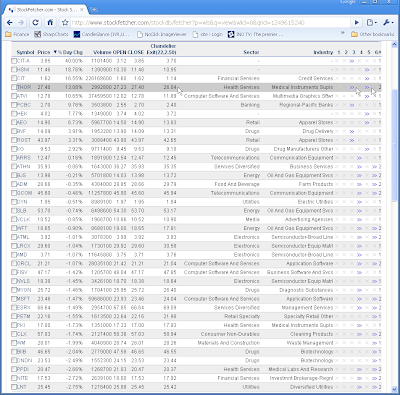Check the box beside LNT

14,387
